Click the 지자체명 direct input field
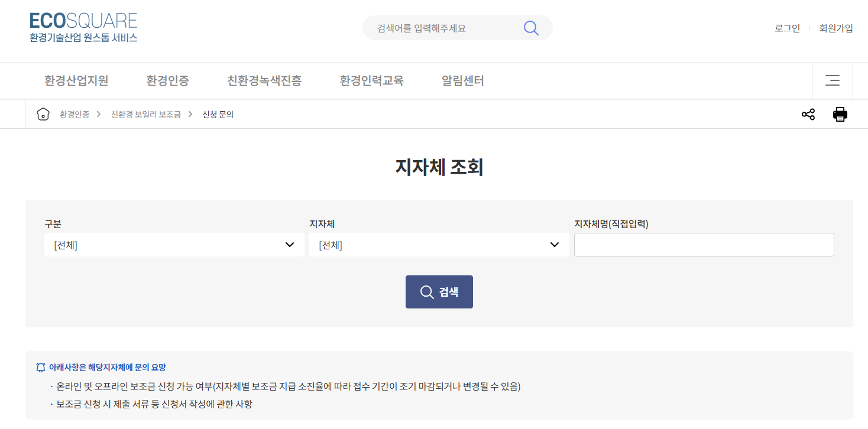Screen dimensions: 868x429 [704, 244]
